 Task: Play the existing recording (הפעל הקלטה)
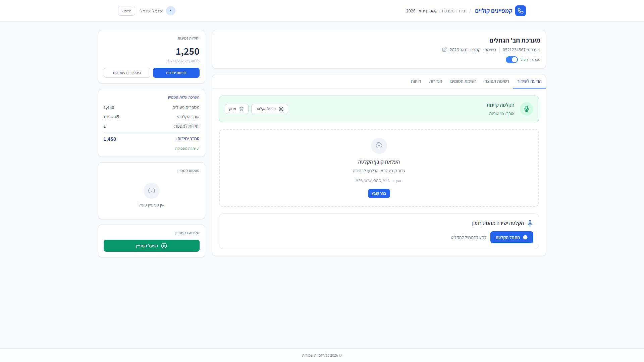[269, 109]
